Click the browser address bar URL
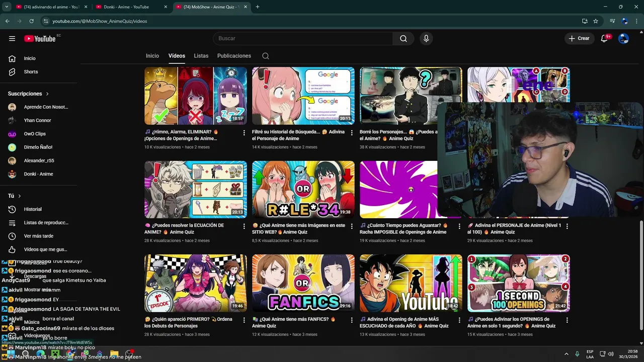Image resolution: width=644 pixels, height=362 pixels. click(x=100, y=21)
